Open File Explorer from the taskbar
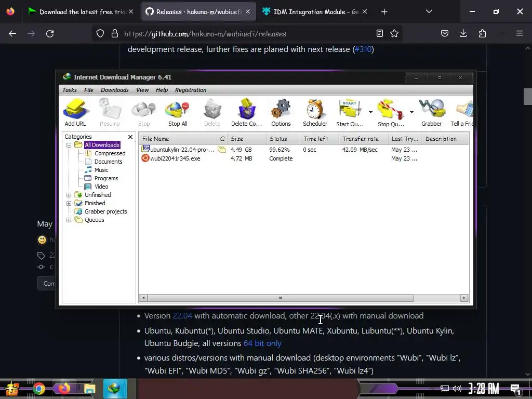The height and width of the screenshot is (399, 532). pyautogui.click(x=89, y=389)
